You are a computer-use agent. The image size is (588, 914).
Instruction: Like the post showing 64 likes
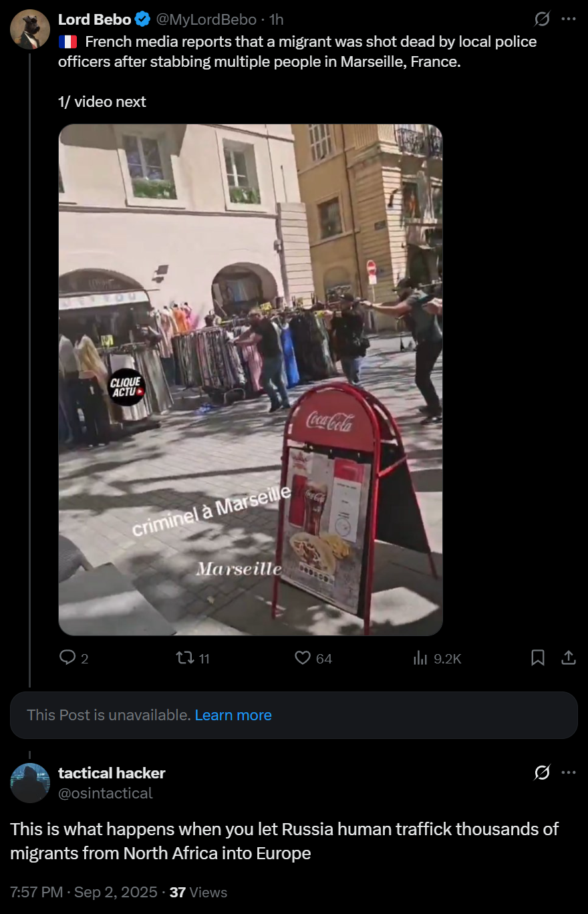tap(313, 658)
